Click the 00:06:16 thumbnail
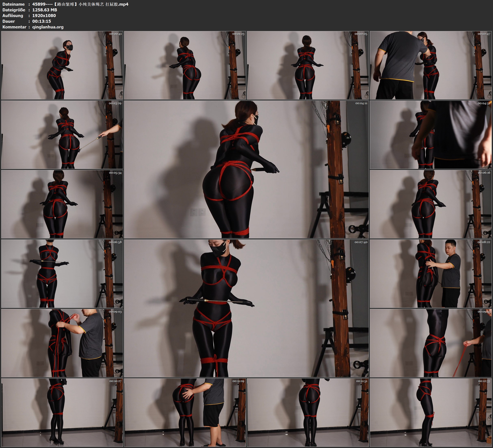The height and width of the screenshot is (448, 493). point(431,204)
